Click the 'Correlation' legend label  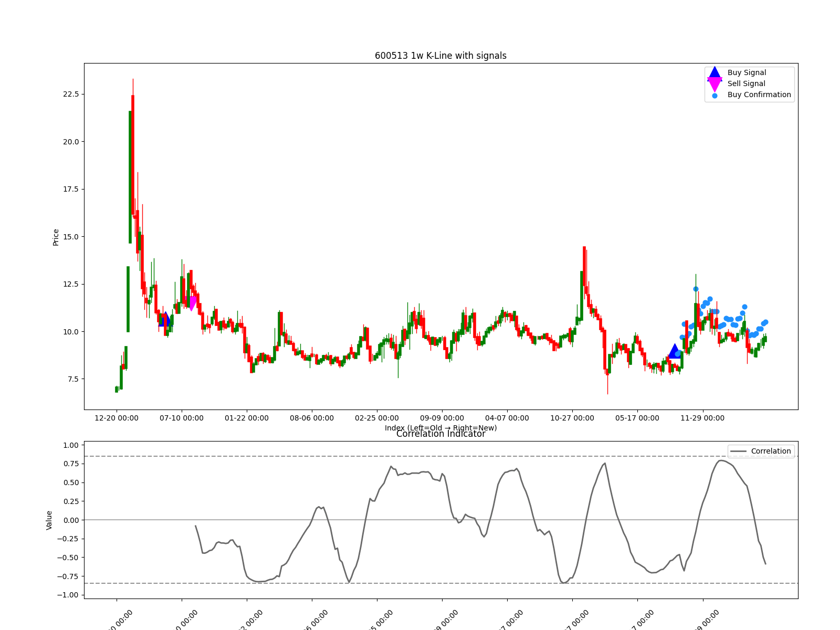click(x=771, y=451)
